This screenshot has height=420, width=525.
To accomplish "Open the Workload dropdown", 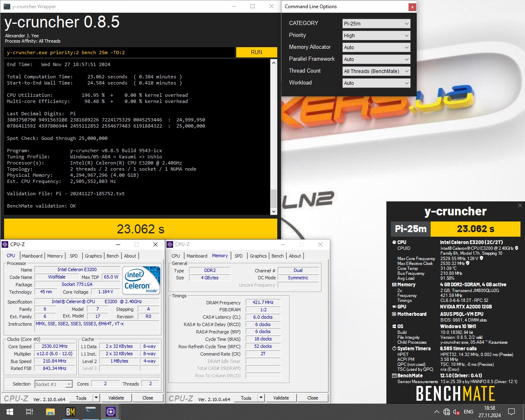I will [x=376, y=83].
